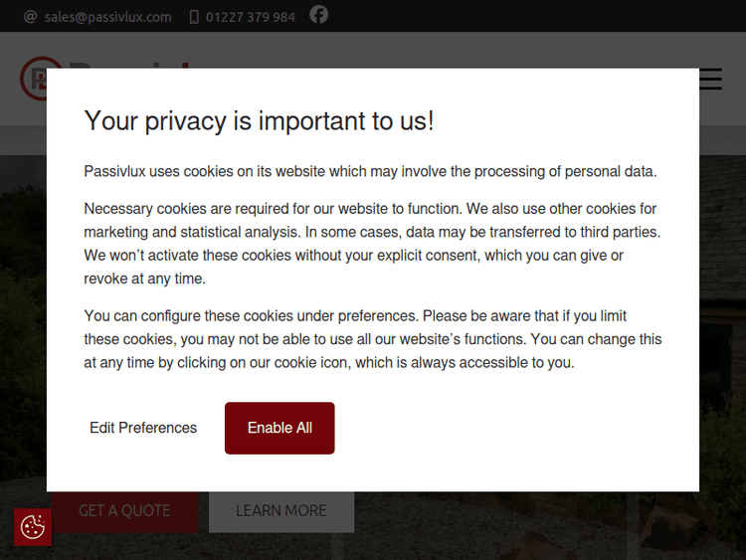Click the 'Passivlux uses cookies' paragraph

pos(370,171)
